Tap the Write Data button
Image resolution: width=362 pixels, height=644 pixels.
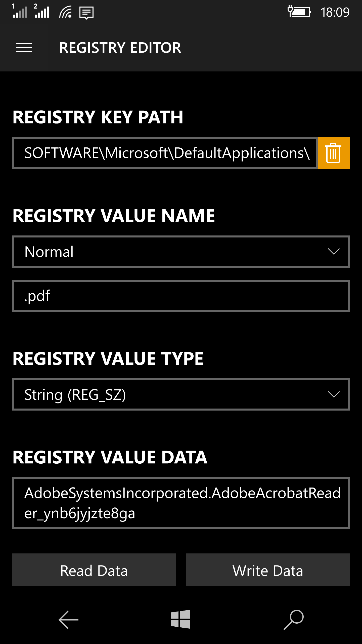268,570
